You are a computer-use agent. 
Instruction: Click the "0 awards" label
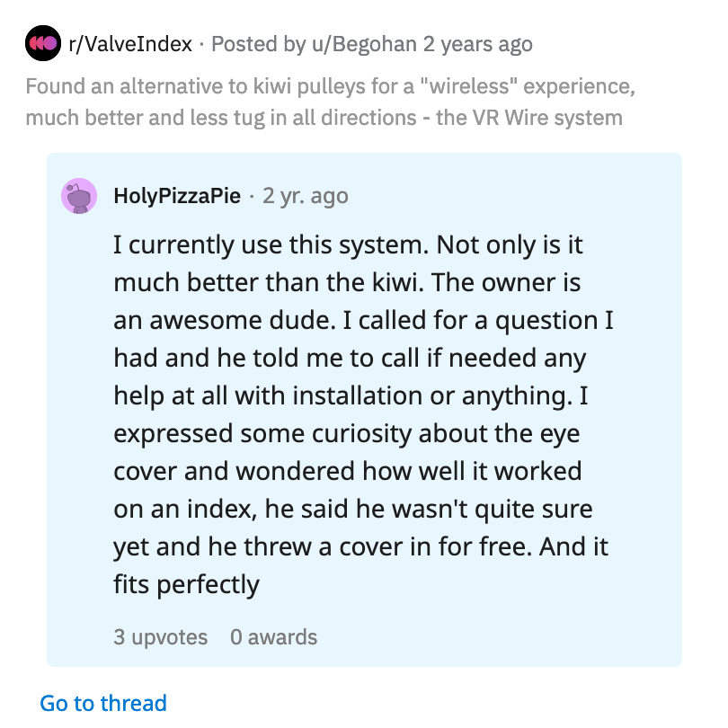point(273,637)
